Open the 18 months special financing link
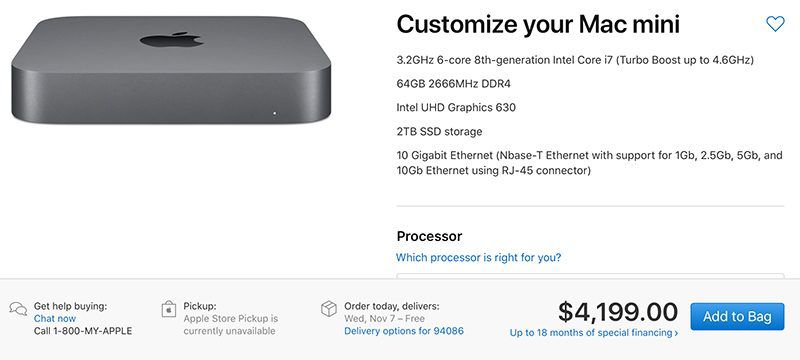The width and height of the screenshot is (800, 360). (x=594, y=333)
